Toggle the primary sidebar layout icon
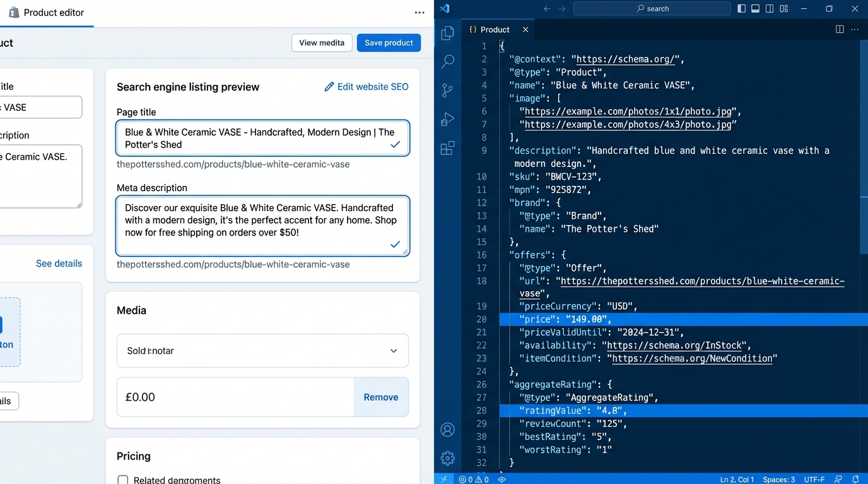The image size is (868, 484). pos(741,9)
